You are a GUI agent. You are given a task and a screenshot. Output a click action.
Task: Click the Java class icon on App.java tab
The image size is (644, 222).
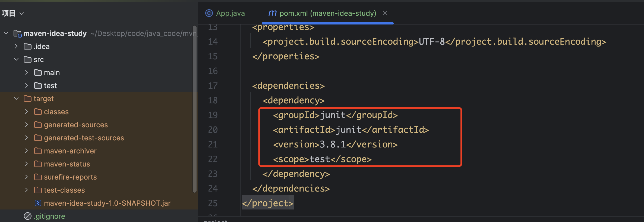[x=209, y=13]
